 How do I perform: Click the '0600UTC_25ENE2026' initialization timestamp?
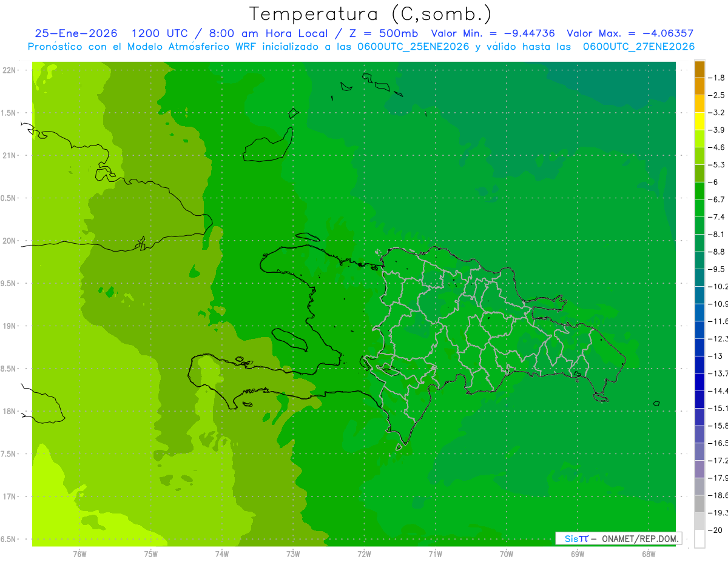point(413,47)
